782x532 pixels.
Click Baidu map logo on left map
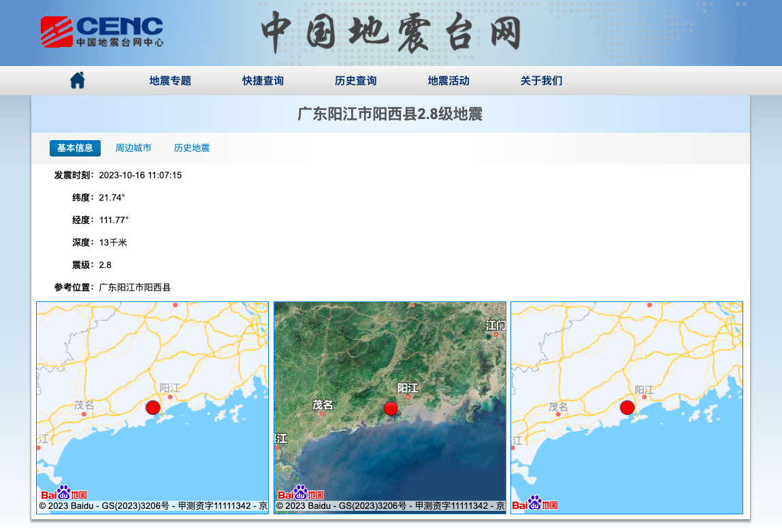[64, 493]
